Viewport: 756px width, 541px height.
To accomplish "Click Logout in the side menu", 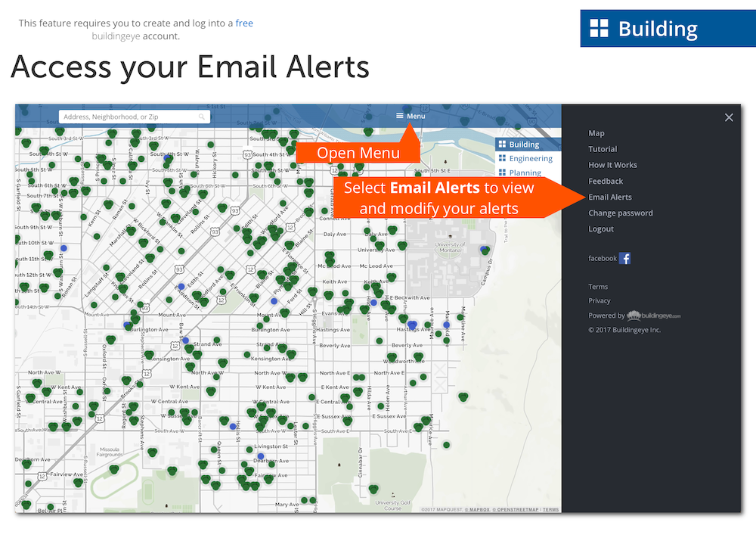I will tap(601, 229).
